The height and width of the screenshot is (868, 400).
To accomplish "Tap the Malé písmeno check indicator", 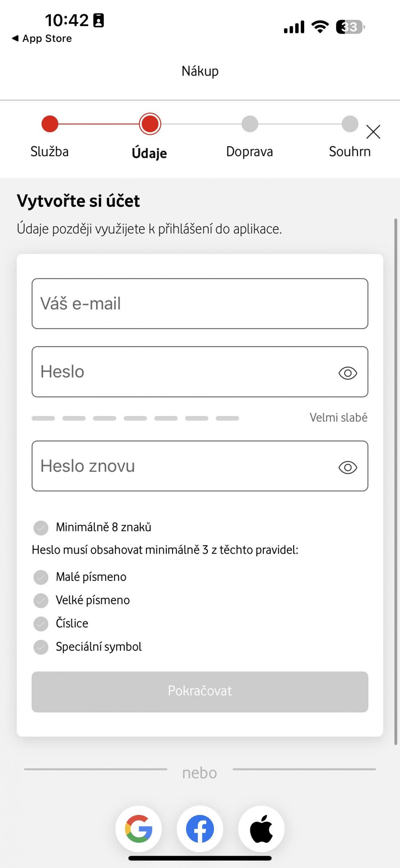I will [x=41, y=577].
